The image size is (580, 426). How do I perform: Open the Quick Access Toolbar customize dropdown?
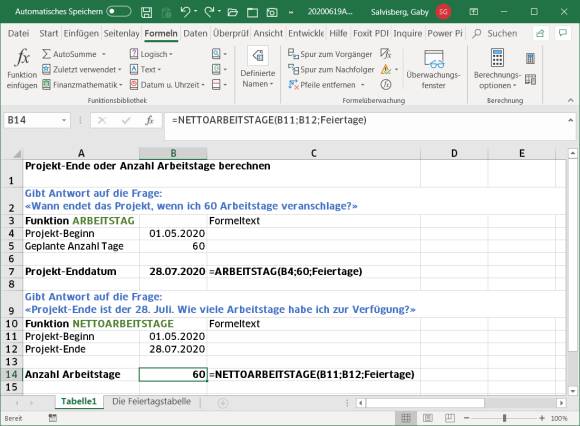coord(291,13)
